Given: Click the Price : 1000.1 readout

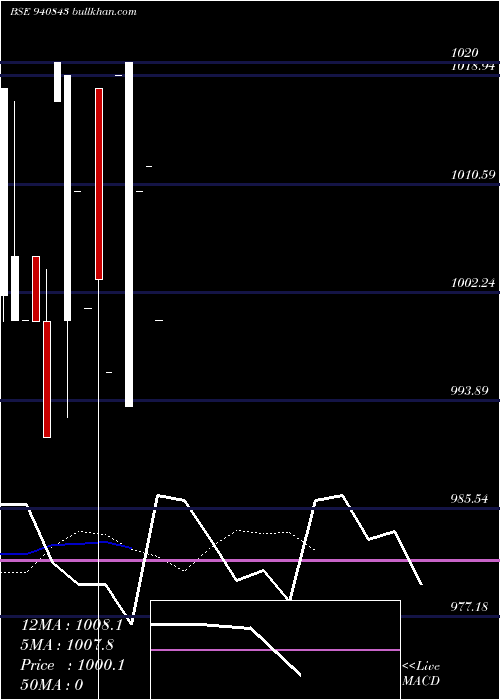Looking at the screenshot, I should 73,665.
